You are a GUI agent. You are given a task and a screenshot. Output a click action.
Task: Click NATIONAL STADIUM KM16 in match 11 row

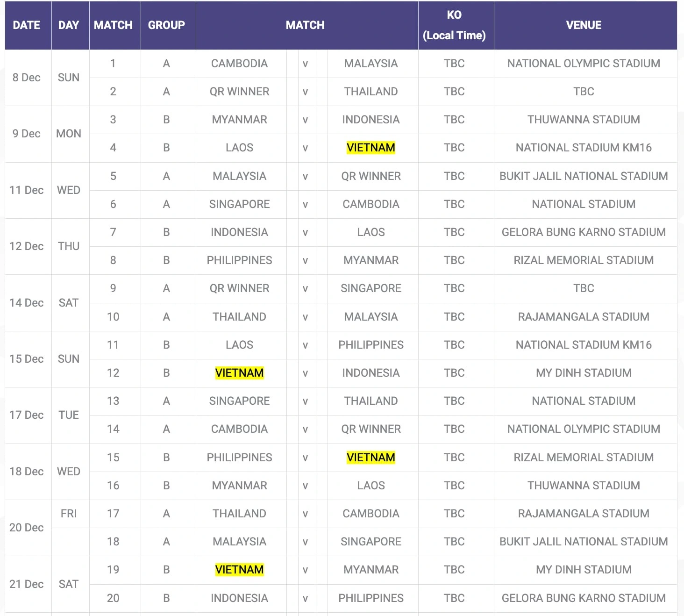point(584,345)
